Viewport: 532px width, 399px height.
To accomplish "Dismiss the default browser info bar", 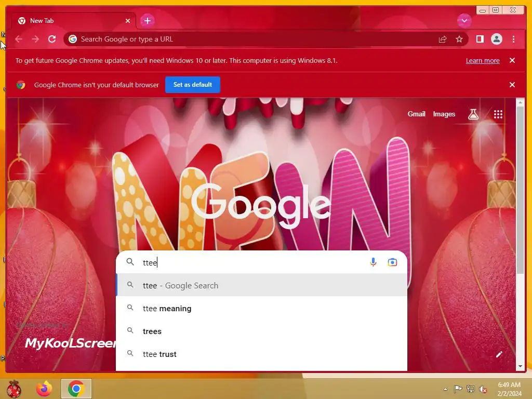I will [512, 85].
